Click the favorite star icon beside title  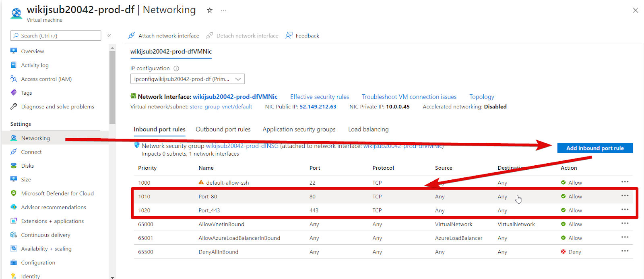point(210,10)
